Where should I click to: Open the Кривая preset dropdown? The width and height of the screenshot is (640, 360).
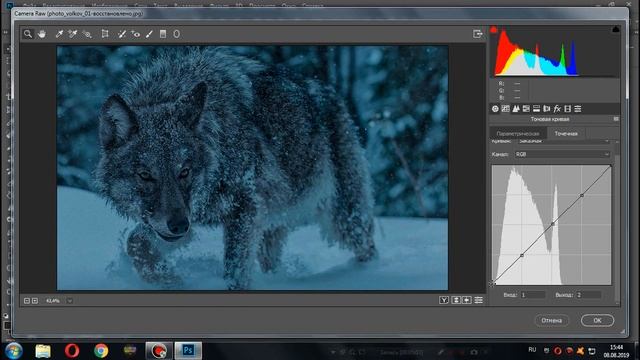(x=564, y=141)
